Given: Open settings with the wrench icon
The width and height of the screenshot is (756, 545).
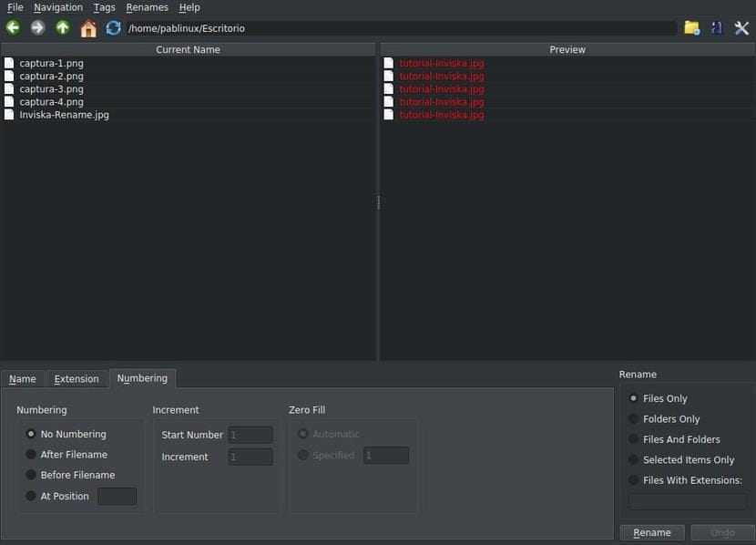Looking at the screenshot, I should click(741, 27).
